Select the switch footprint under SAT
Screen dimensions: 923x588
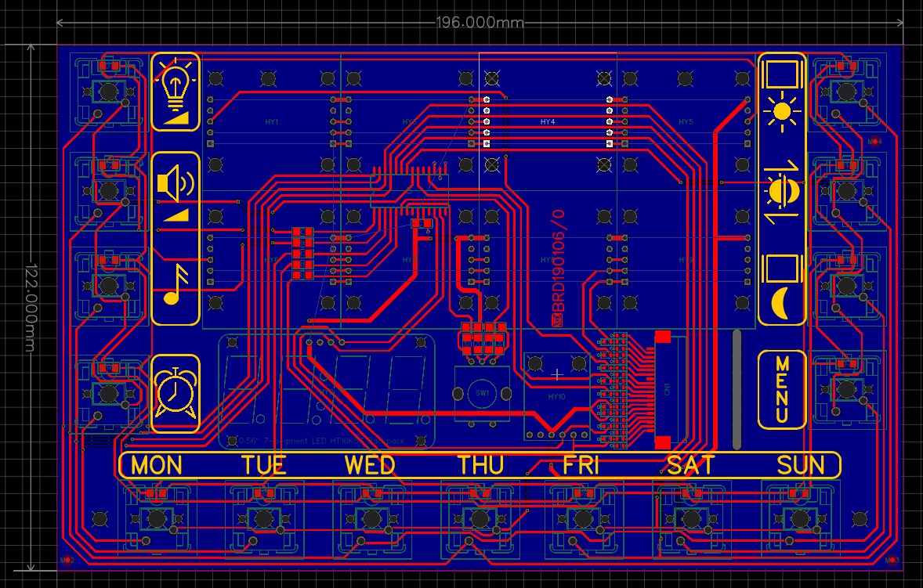[692, 519]
